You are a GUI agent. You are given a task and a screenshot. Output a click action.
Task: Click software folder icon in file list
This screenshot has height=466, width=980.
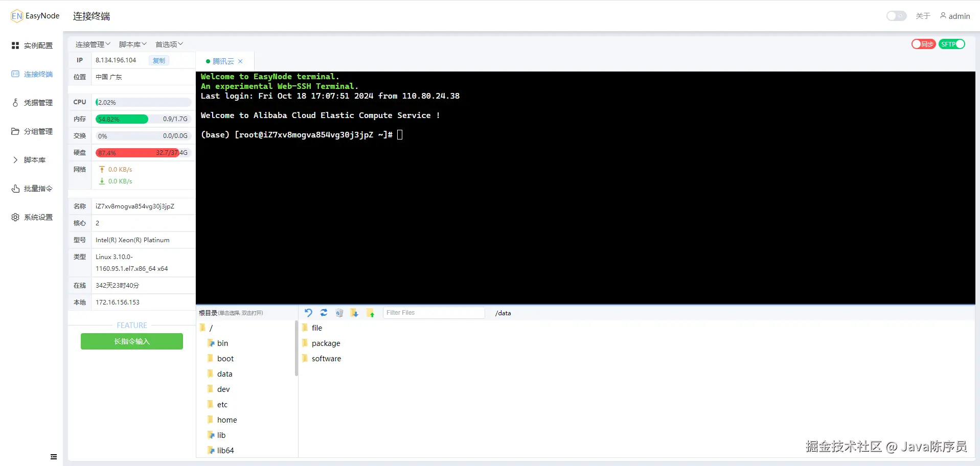pos(305,359)
